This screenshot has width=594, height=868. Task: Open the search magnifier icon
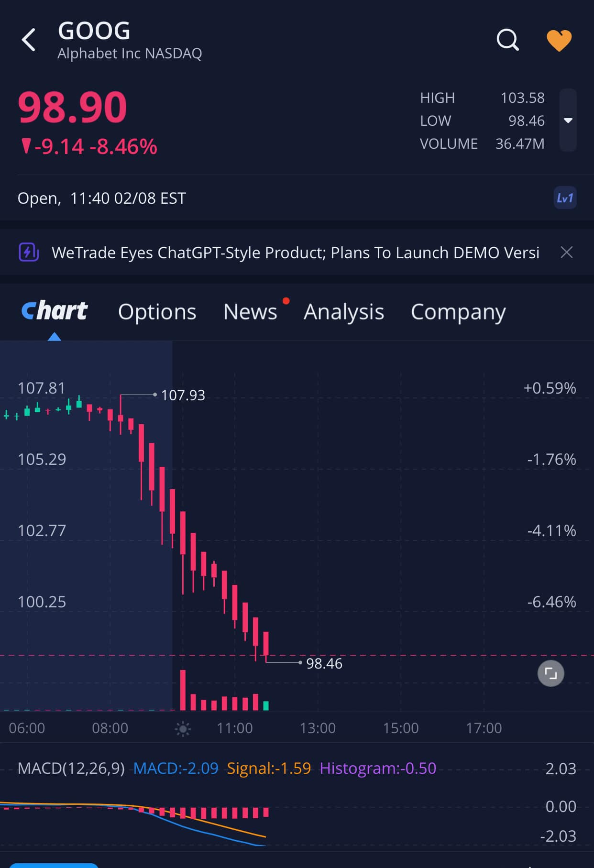click(507, 40)
